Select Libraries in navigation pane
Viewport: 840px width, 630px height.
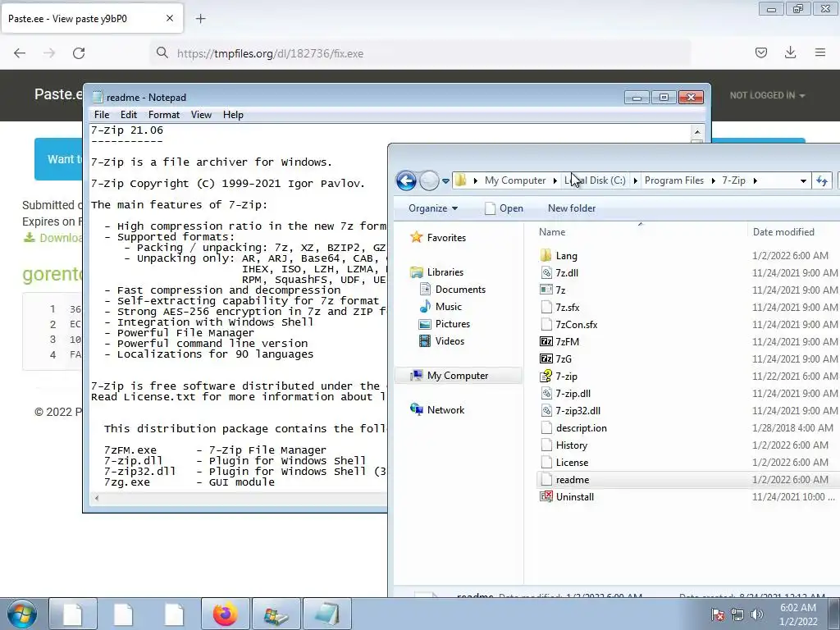click(445, 272)
